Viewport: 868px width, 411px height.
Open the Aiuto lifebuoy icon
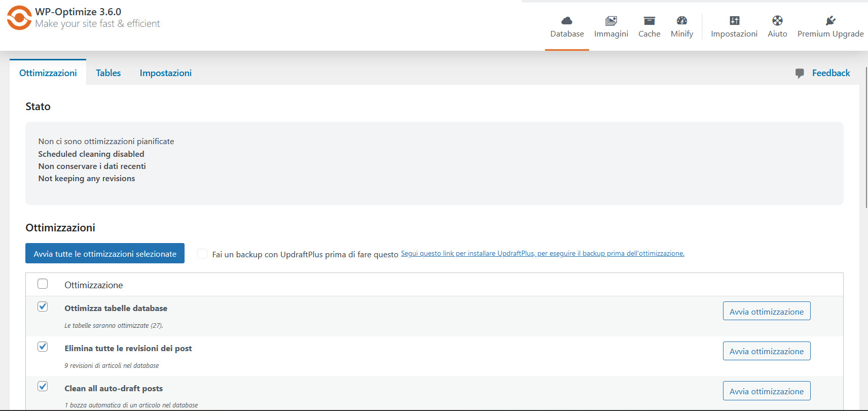coord(777,21)
